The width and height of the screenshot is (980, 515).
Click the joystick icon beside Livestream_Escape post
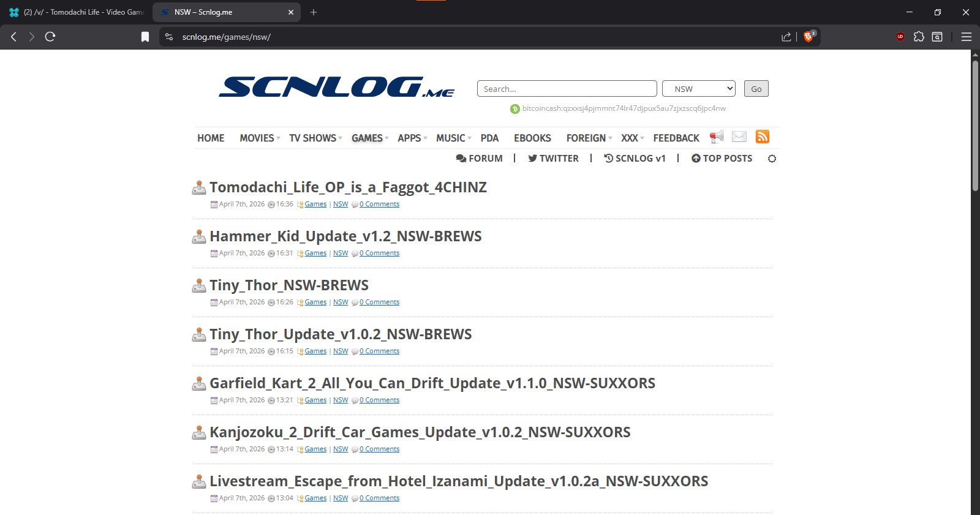click(199, 481)
